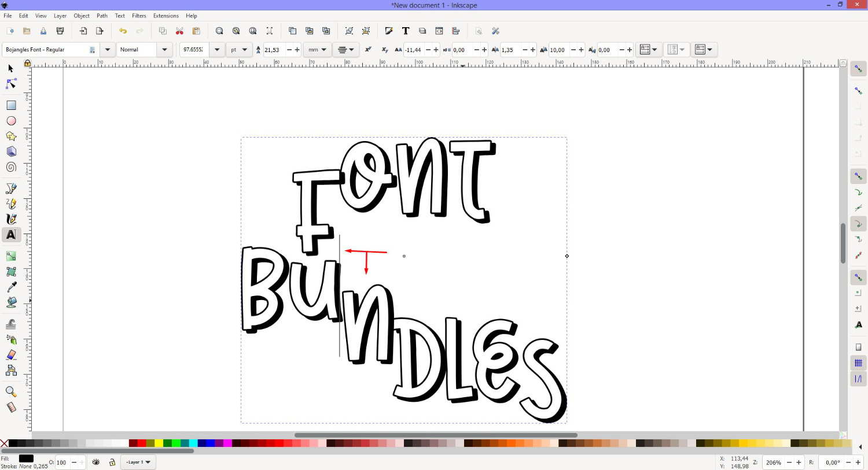Screen dimensions: 868x470
Task: Click the Undo arrow icon
Action: point(123,31)
